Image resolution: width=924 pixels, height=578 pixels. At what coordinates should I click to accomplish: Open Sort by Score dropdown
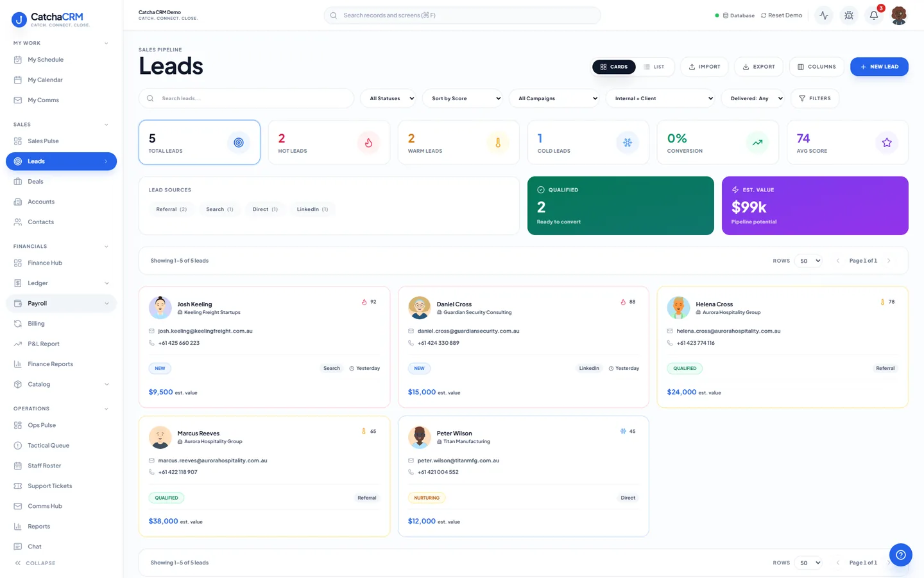click(463, 98)
